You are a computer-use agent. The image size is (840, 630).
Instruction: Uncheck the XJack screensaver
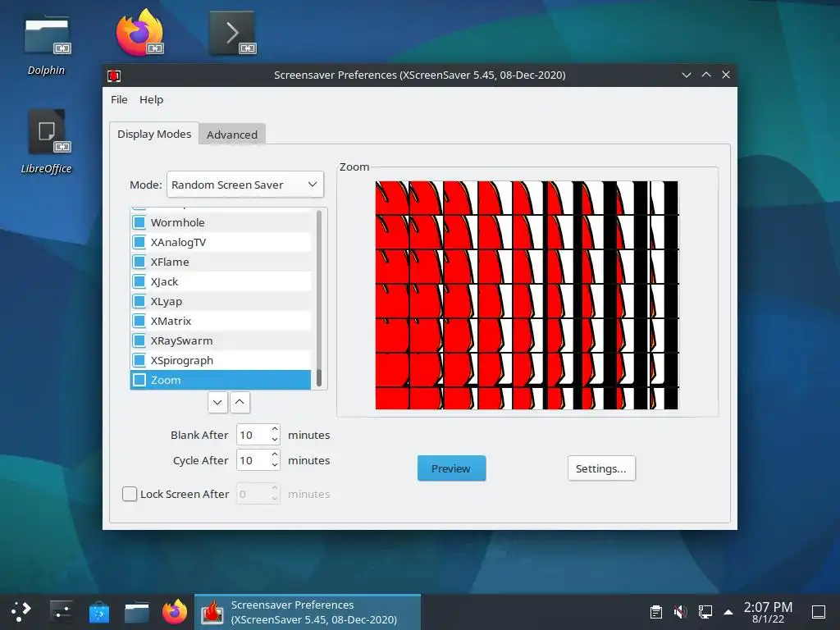click(x=139, y=282)
